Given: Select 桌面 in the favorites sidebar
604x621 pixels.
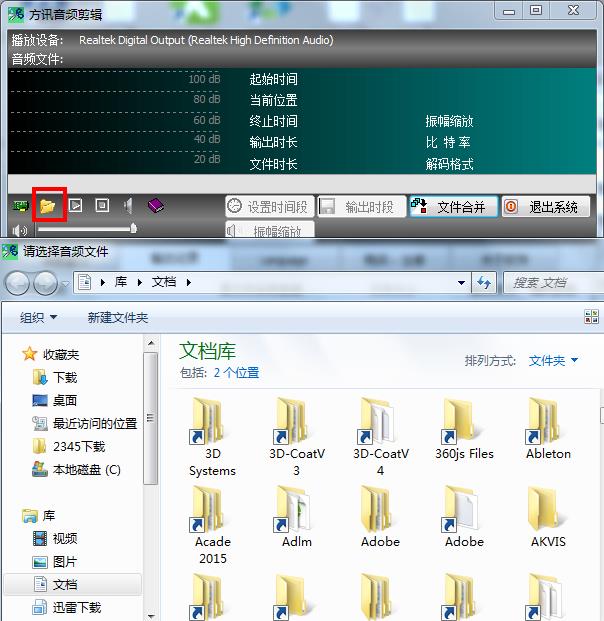Looking at the screenshot, I should click(64, 400).
